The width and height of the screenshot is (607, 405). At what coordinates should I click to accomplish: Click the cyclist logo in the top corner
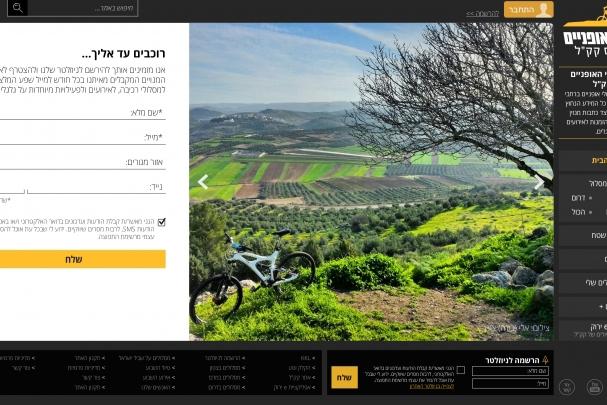[601, 15]
